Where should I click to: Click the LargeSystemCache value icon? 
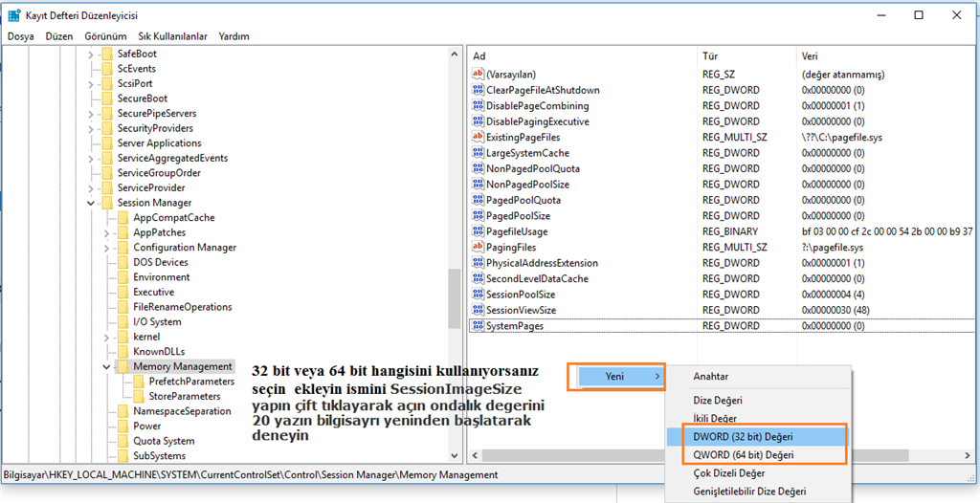[x=479, y=152]
